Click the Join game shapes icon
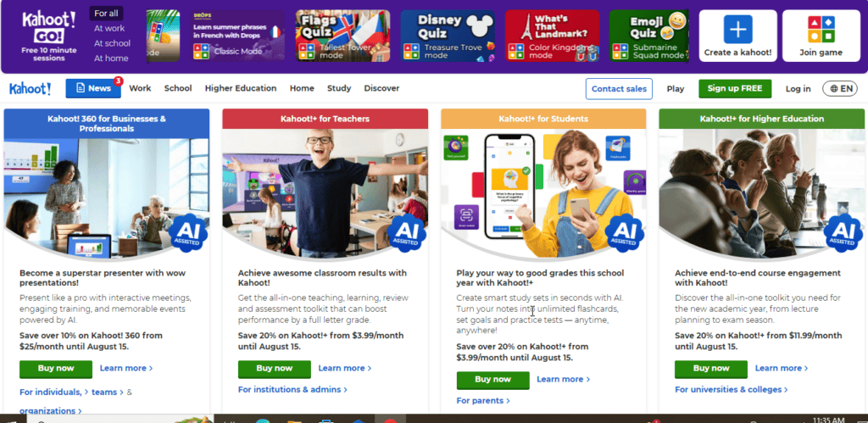Viewport: 868px width, 423px height. pos(821,30)
